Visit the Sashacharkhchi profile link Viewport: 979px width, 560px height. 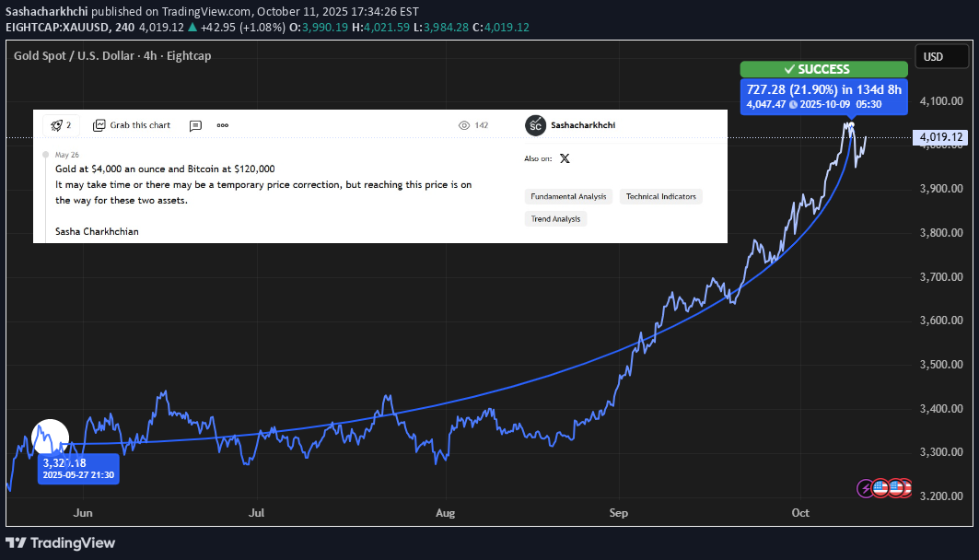[579, 125]
